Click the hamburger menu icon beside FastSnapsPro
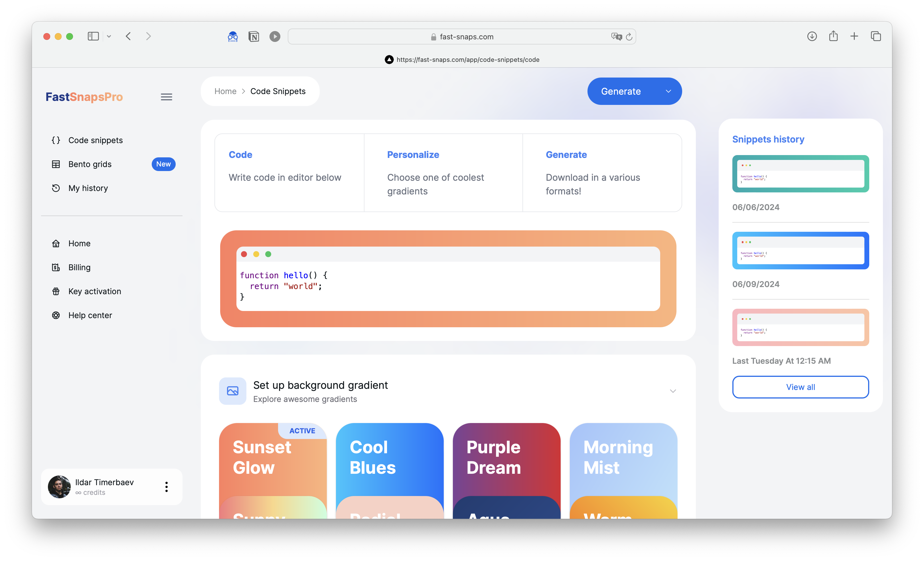Screen dimensions: 924x561 coord(167,97)
